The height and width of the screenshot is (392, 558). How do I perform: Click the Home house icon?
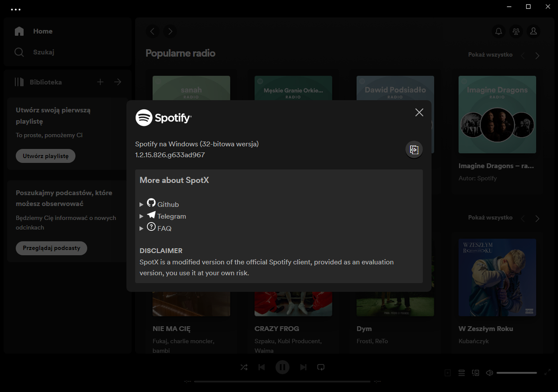pyautogui.click(x=19, y=31)
